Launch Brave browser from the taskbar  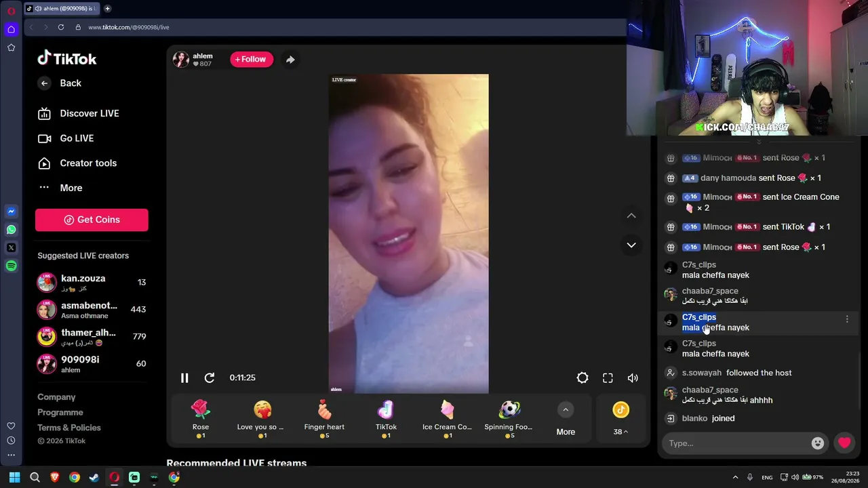pyautogui.click(x=55, y=477)
